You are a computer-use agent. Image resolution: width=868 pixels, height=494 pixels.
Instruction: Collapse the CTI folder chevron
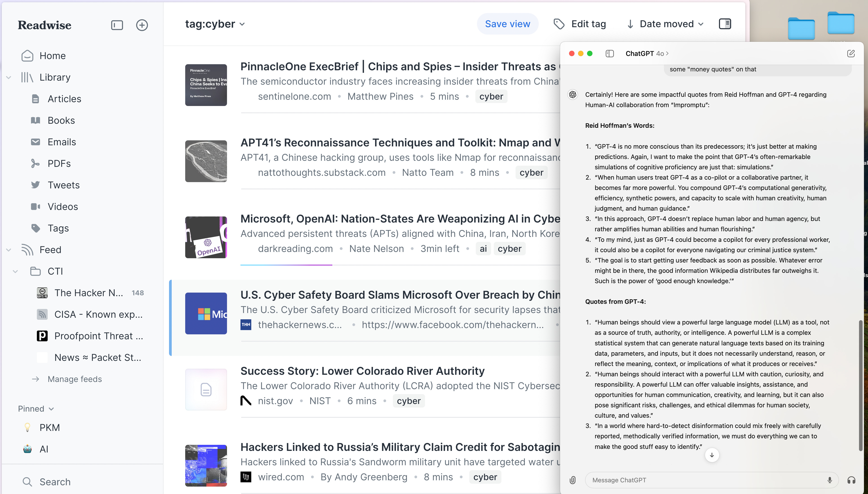pos(15,271)
